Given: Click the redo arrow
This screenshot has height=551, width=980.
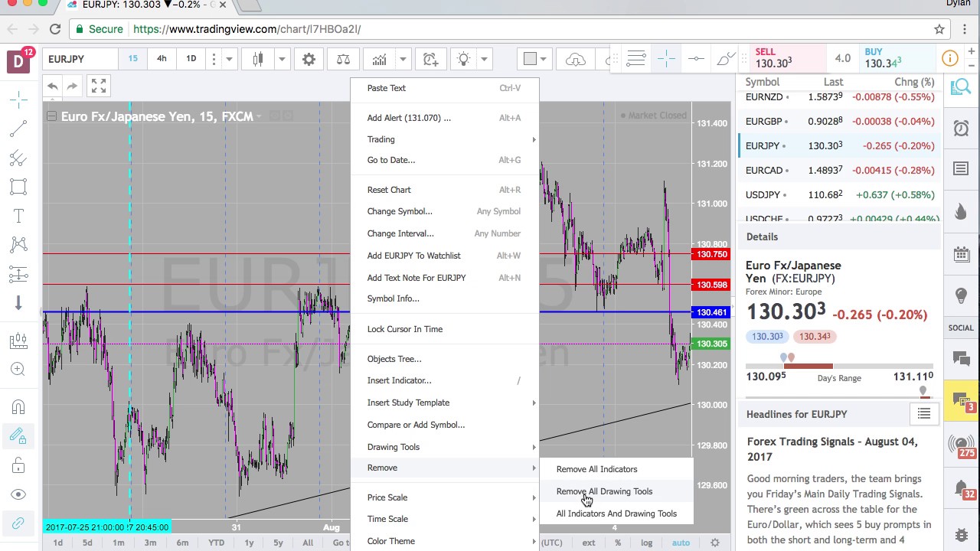Looking at the screenshot, I should pyautogui.click(x=72, y=86).
